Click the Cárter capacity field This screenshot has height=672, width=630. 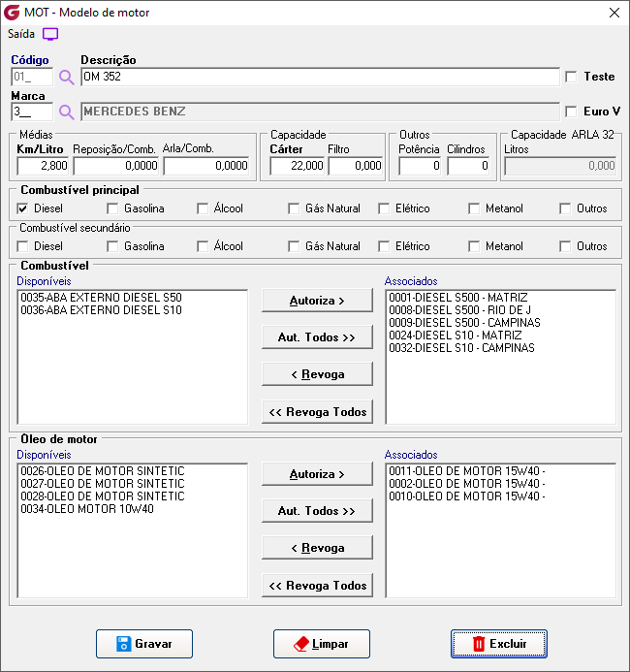(297, 166)
